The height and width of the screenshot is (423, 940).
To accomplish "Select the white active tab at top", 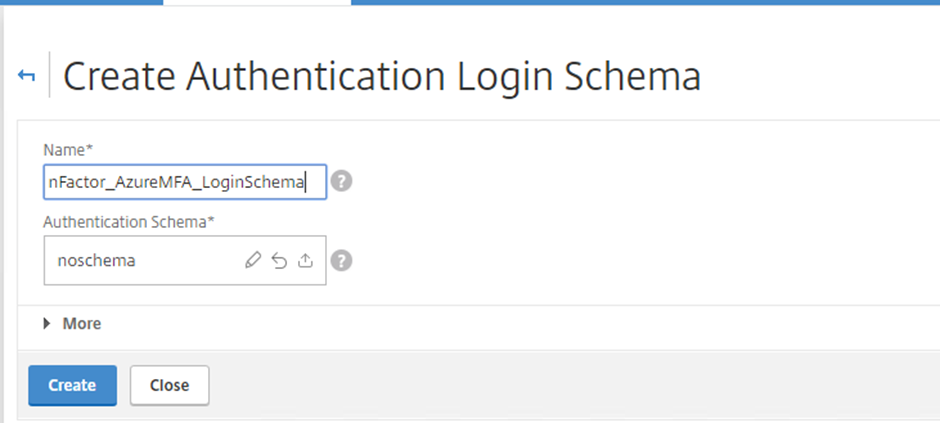I will (257, 2).
